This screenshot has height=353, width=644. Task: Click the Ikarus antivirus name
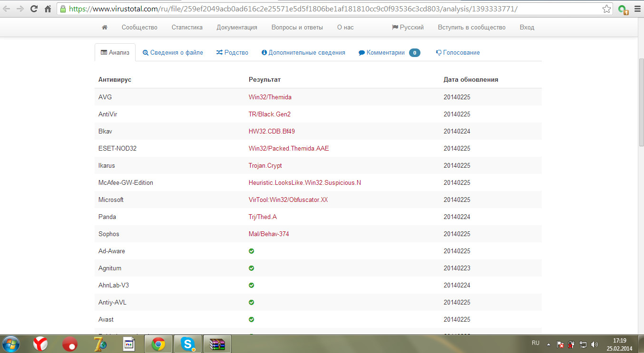(x=107, y=165)
